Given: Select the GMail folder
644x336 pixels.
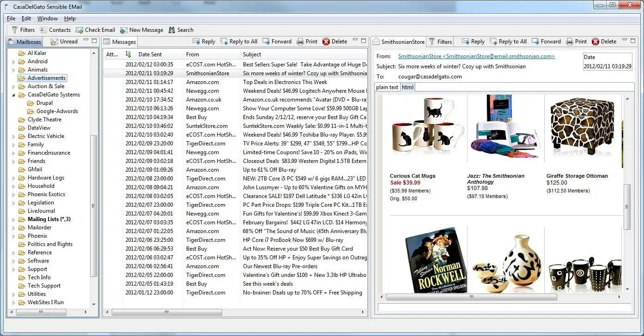Looking at the screenshot, I should (30, 169).
